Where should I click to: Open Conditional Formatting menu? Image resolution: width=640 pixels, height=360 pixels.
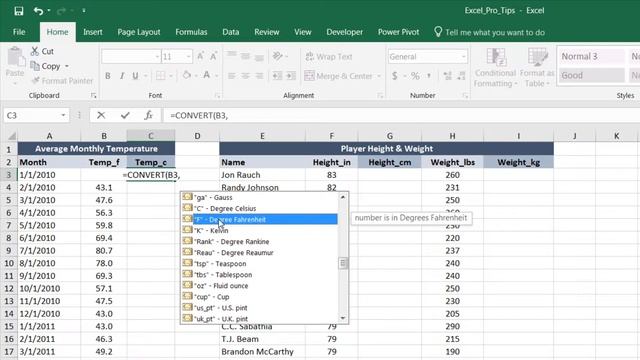[495, 67]
